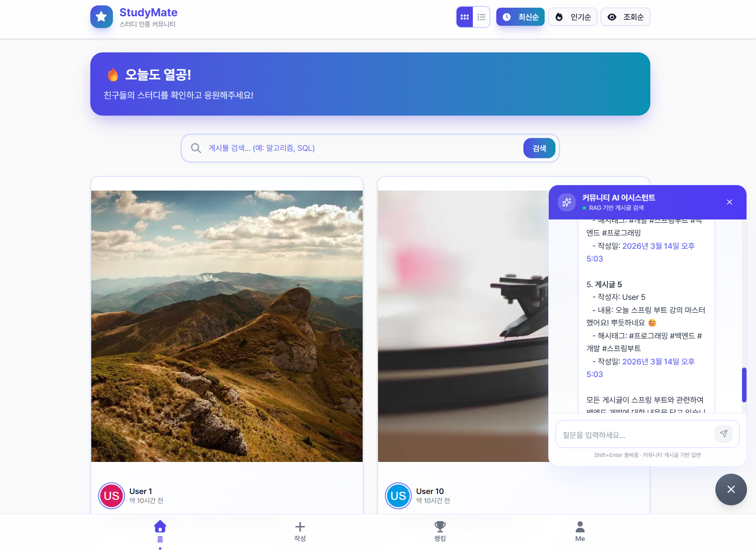Click User 1's avatar
This screenshot has height=550, width=756.
click(112, 496)
